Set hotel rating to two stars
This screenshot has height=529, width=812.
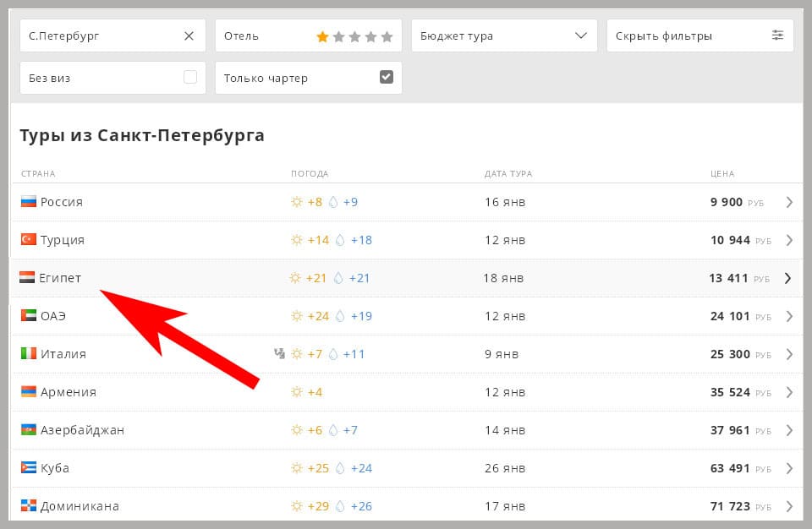click(338, 36)
